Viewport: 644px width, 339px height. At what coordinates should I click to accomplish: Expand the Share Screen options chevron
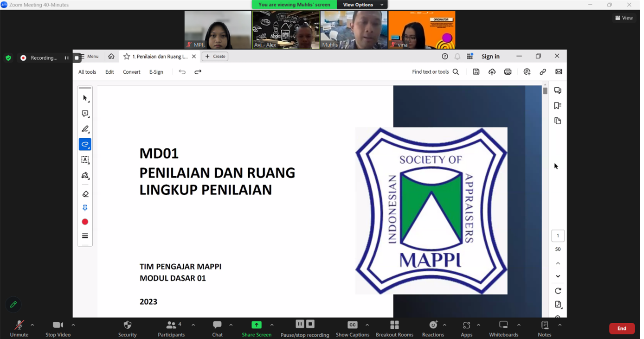click(271, 325)
